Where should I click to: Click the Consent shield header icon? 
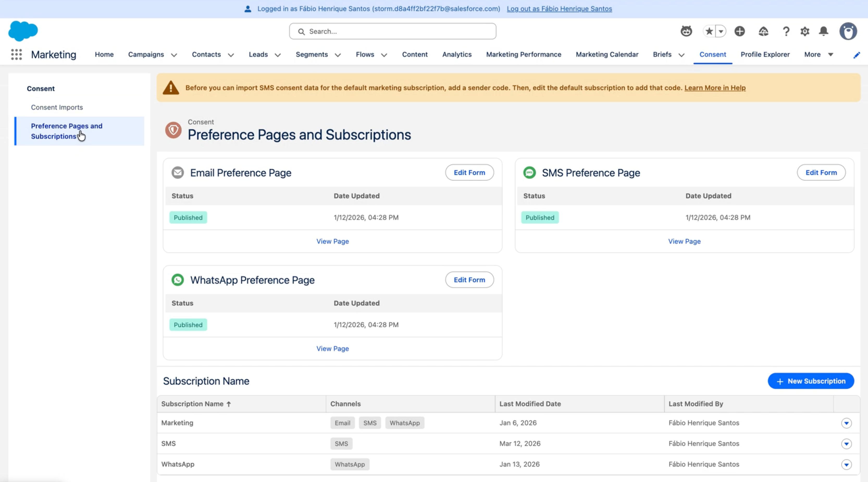[173, 130]
